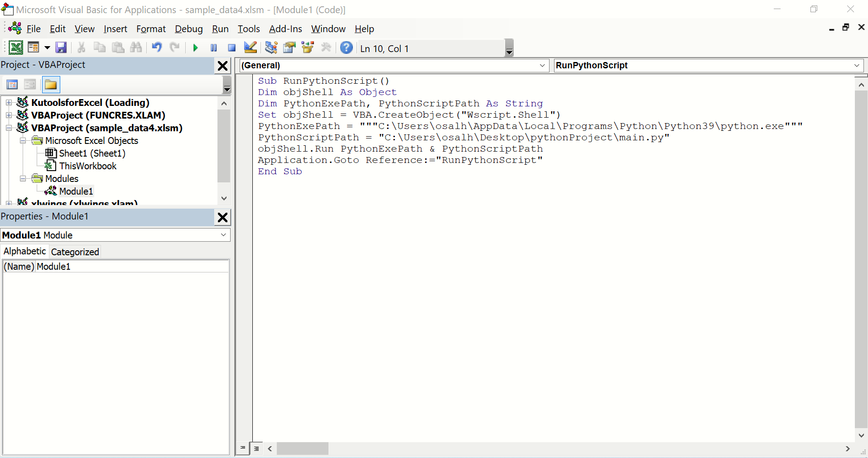This screenshot has width=868, height=458.
Task: Open the VBA Help question mark icon
Action: point(346,48)
